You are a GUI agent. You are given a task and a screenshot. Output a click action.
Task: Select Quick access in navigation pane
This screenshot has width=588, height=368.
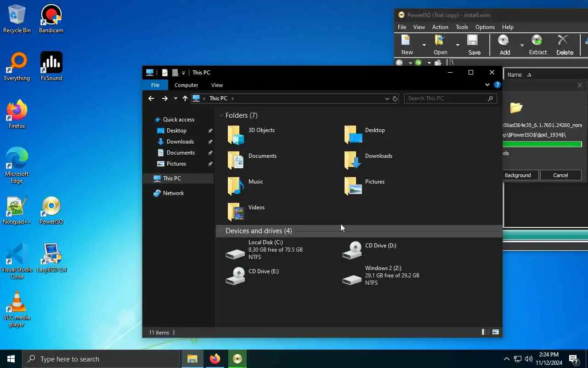tap(178, 120)
